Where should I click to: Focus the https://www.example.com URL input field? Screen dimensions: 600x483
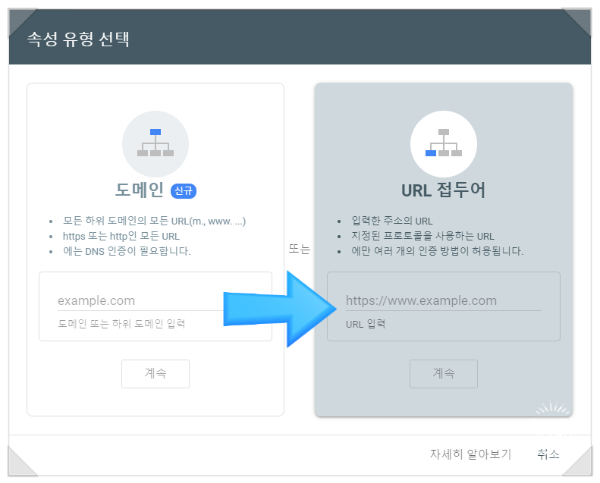[443, 301]
